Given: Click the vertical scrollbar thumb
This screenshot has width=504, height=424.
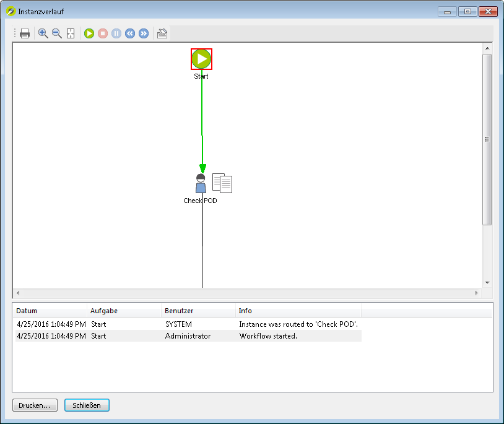Looking at the screenshot, I should (x=487, y=139).
